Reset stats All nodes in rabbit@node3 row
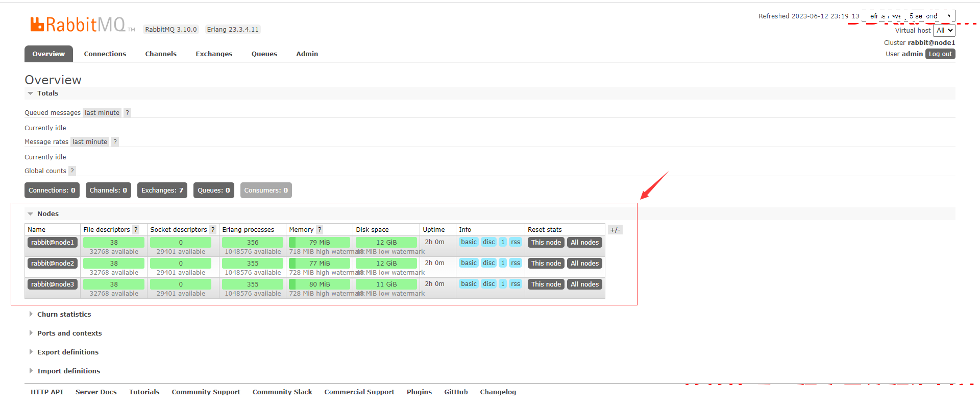This screenshot has width=980, height=405. (585, 284)
